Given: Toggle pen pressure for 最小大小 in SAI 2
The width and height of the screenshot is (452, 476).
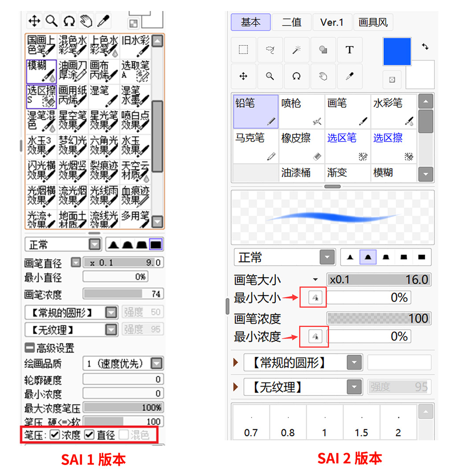Looking at the screenshot, I should (x=315, y=297).
